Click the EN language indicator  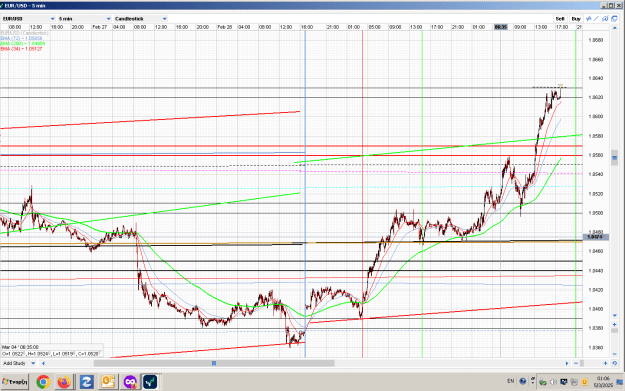point(511,381)
